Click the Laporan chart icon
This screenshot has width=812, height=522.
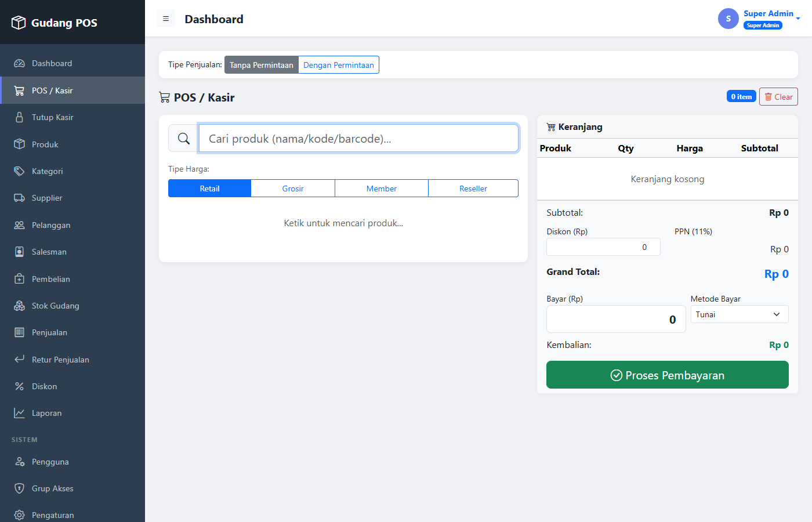[19, 413]
